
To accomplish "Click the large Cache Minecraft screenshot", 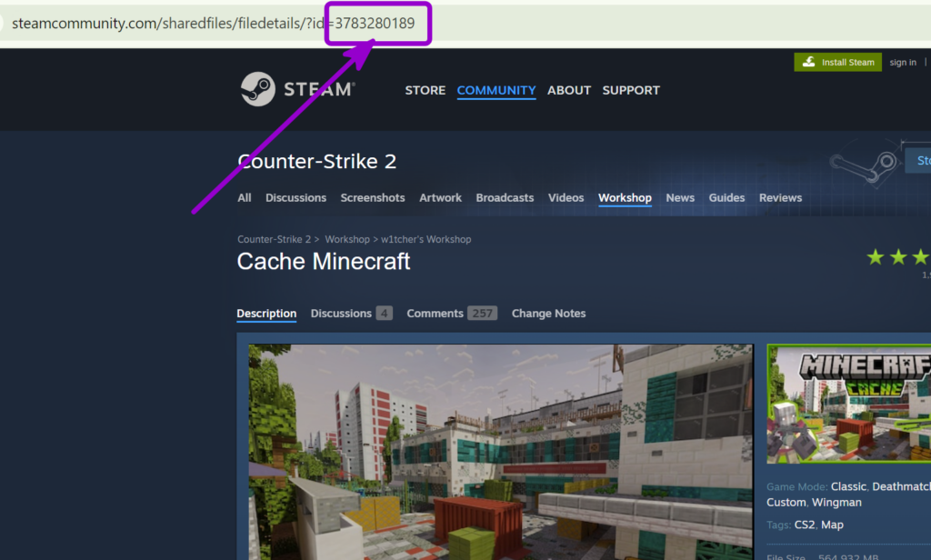I will (501, 452).
